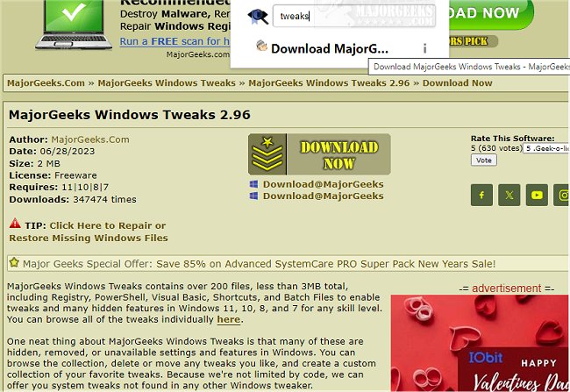Screen dimensions: 570x392
Task: Click the military chevron badge icon
Action: coord(267,154)
